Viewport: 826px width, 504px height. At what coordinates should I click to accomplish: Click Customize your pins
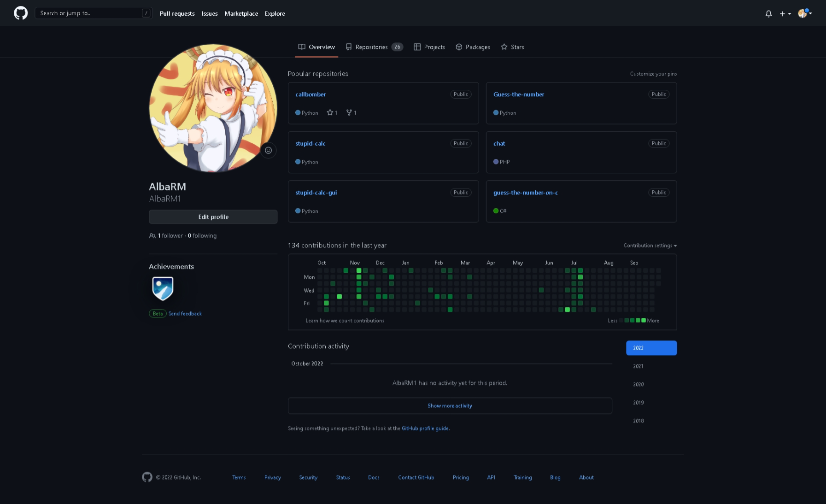pos(653,74)
